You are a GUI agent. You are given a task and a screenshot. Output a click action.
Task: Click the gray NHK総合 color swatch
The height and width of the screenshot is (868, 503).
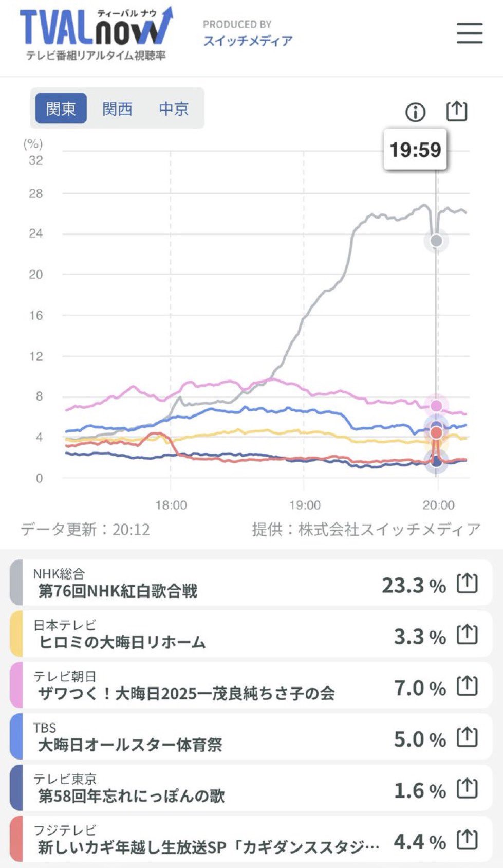pos(16,583)
